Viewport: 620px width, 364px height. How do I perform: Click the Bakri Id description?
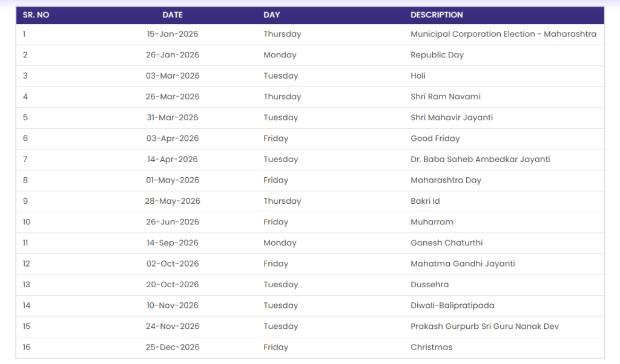[x=425, y=201]
